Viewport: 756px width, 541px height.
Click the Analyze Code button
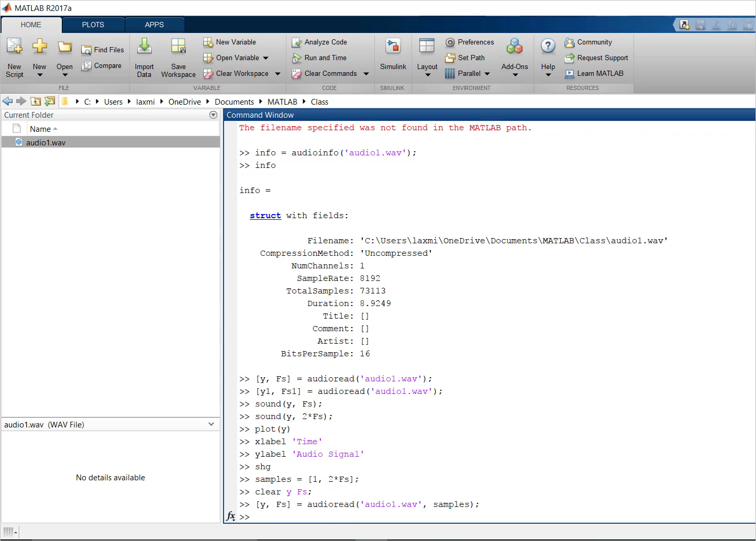[x=319, y=42]
